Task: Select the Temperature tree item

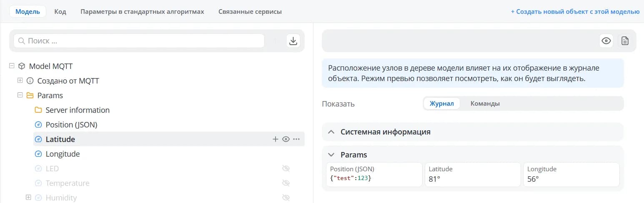Action: (x=68, y=183)
